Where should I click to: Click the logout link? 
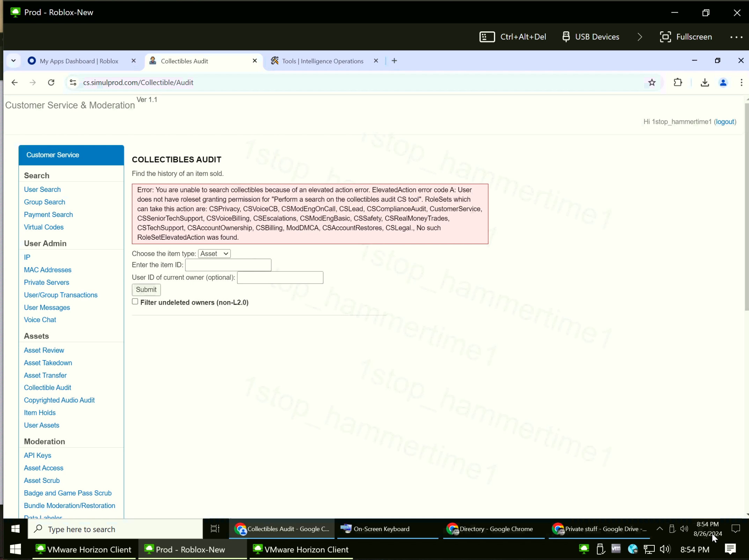[x=725, y=122]
